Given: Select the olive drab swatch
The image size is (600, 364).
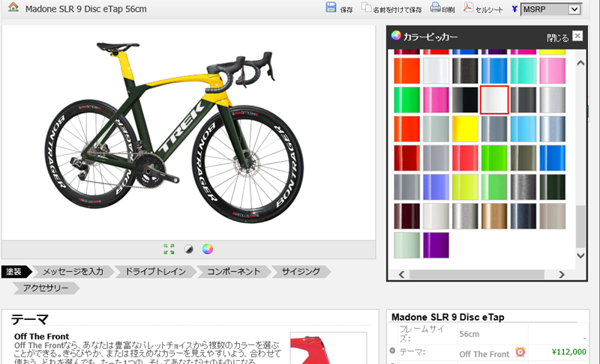Looking at the screenshot, I should 523,158.
